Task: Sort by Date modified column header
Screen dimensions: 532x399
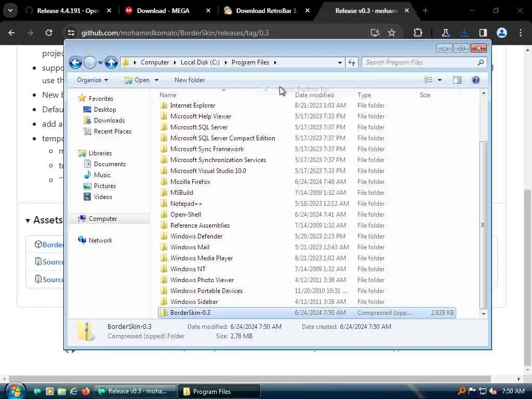Action: [x=314, y=96]
